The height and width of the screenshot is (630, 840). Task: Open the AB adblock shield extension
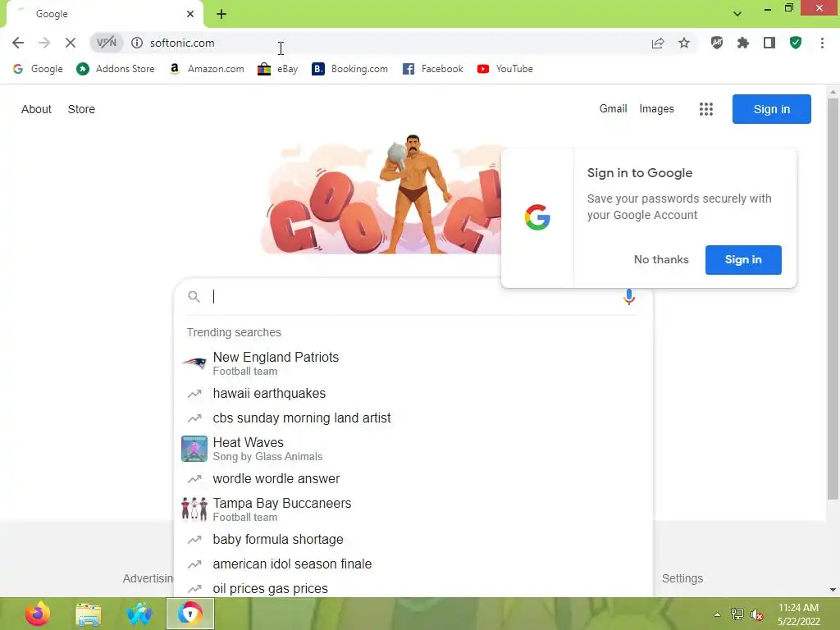pos(717,43)
